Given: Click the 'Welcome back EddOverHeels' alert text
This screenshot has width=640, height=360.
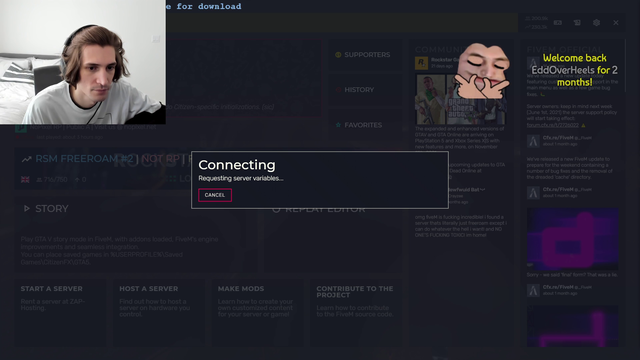Looking at the screenshot, I should coord(575,70).
